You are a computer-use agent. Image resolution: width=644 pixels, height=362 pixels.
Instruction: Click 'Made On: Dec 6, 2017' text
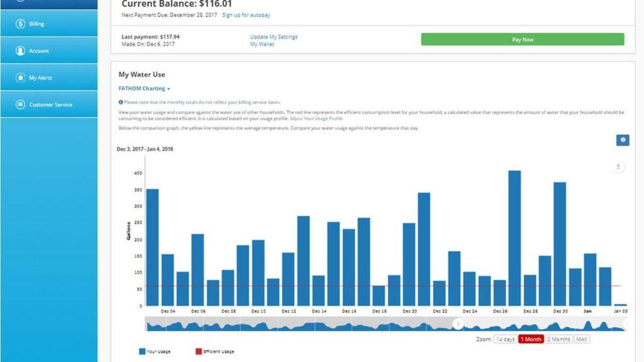(148, 45)
